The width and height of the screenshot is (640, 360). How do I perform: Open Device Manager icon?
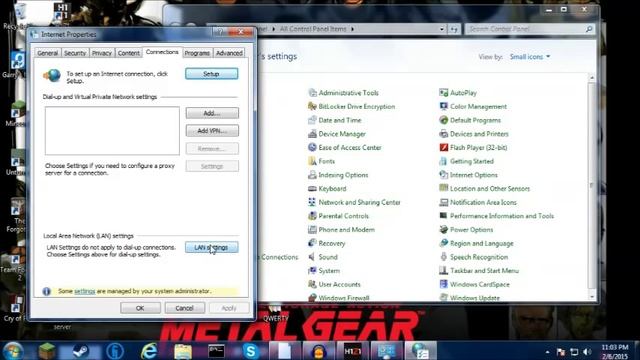point(312,134)
